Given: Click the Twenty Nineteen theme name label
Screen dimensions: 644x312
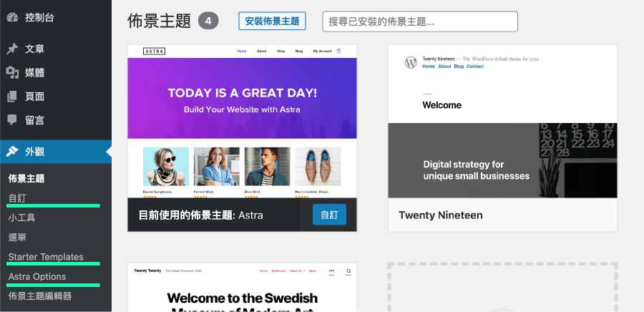Looking at the screenshot, I should tap(441, 215).
